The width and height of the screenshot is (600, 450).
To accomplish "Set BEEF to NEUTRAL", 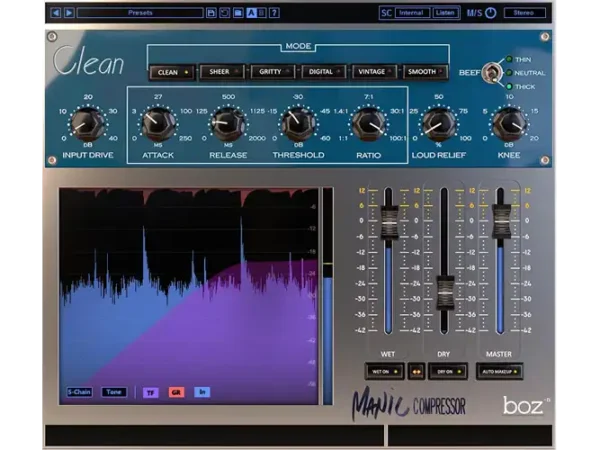I will coord(525,73).
